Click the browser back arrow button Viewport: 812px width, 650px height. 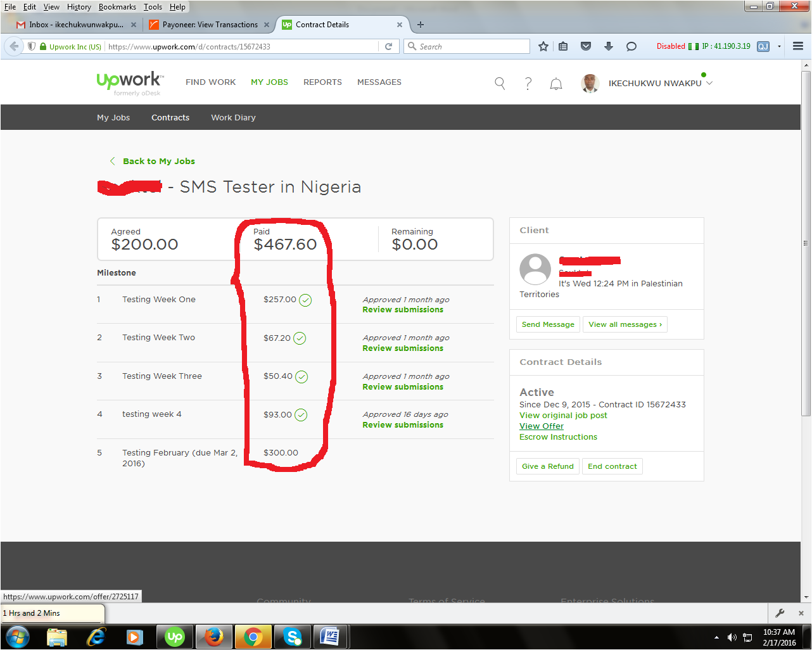[x=14, y=46]
